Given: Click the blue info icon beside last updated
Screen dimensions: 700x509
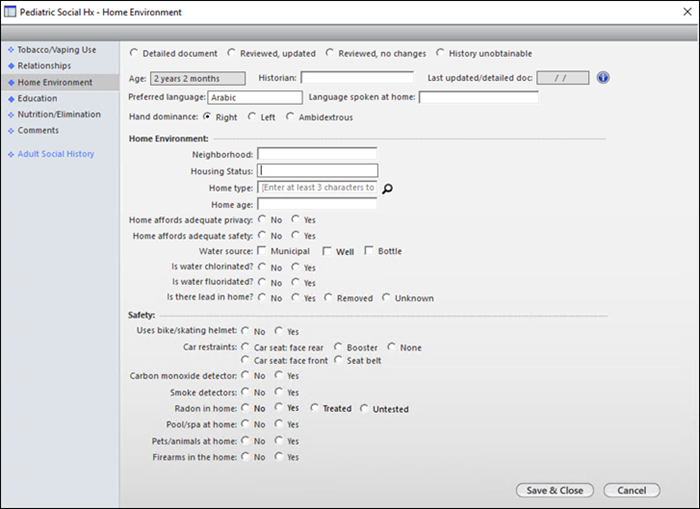Looking at the screenshot, I should click(x=603, y=78).
